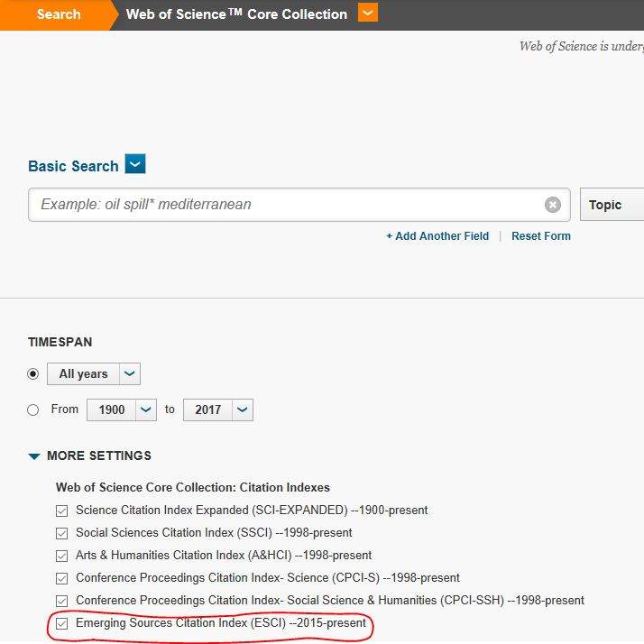Open the Web of Science Core Collection dropdown

click(x=368, y=14)
